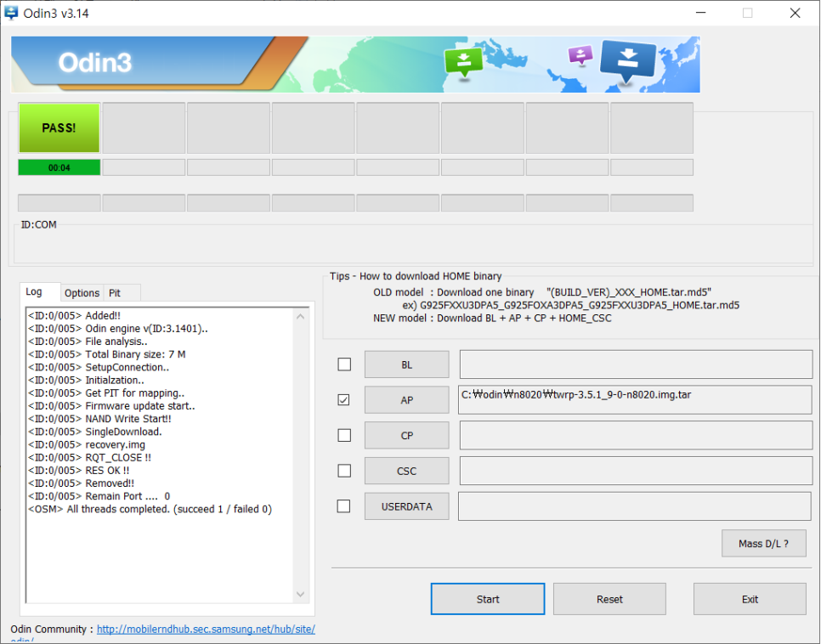
Task: Click the 'Total Binary size: 7 M' log line
Action: tap(107, 354)
